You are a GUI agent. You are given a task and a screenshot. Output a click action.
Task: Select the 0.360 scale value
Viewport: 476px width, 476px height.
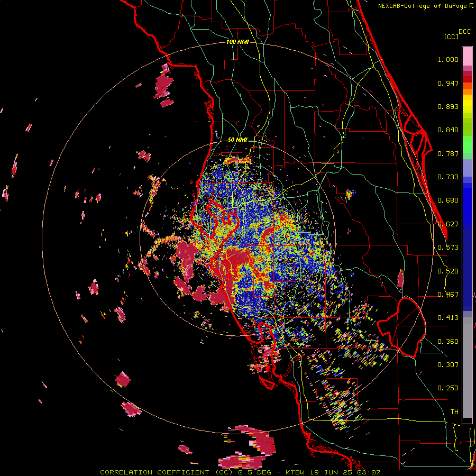(448, 342)
